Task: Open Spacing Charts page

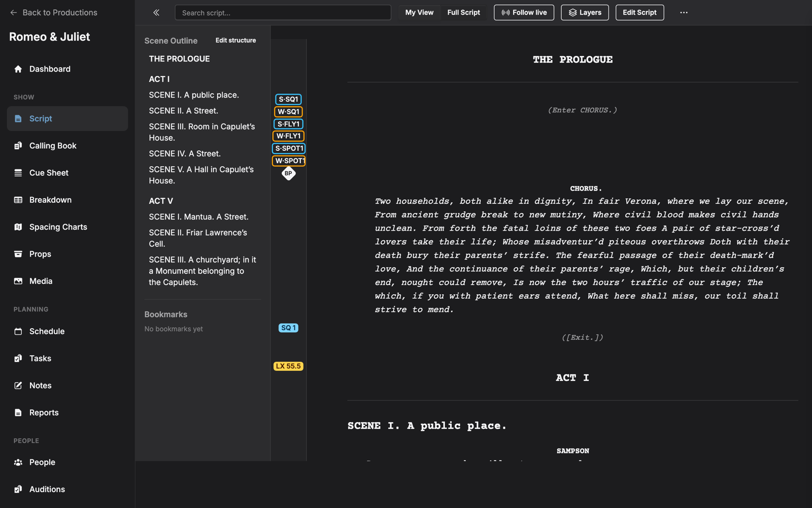Action: pos(67,227)
